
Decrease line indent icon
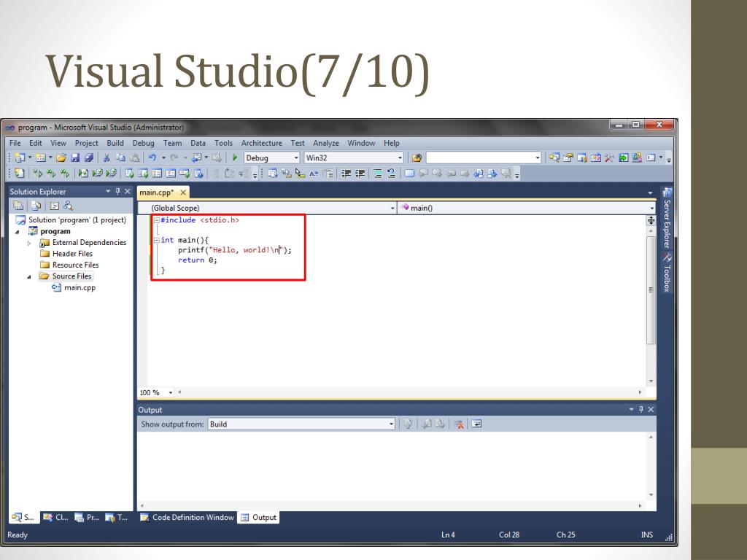347,174
